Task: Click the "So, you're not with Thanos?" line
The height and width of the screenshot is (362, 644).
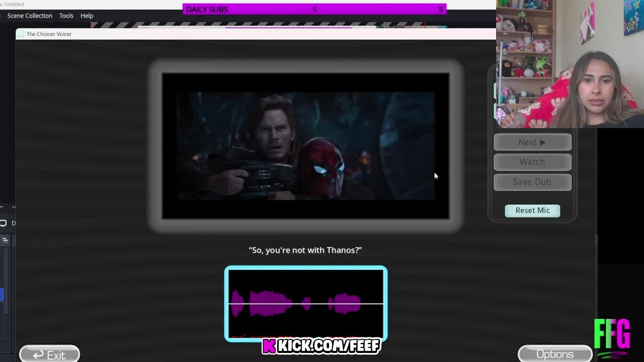Action: 305,250
